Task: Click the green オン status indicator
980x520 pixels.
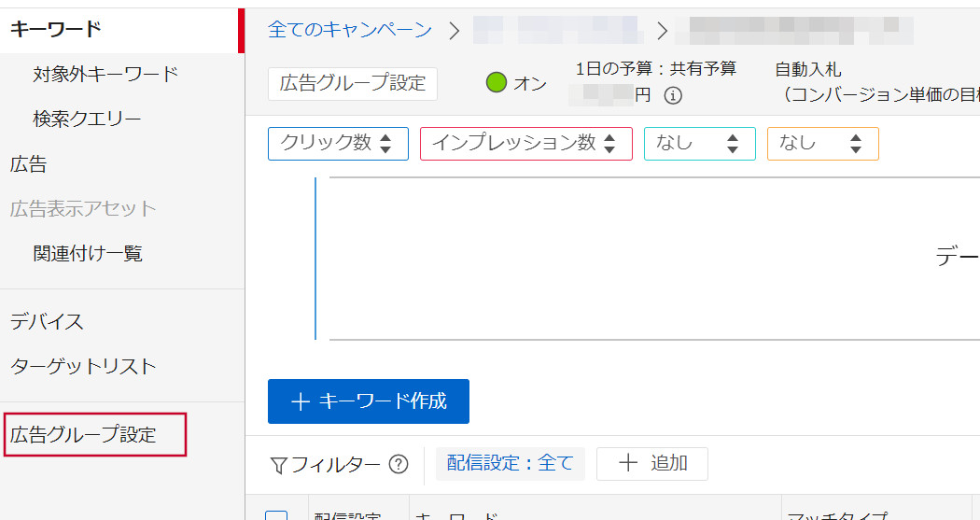Action: pyautogui.click(x=497, y=82)
